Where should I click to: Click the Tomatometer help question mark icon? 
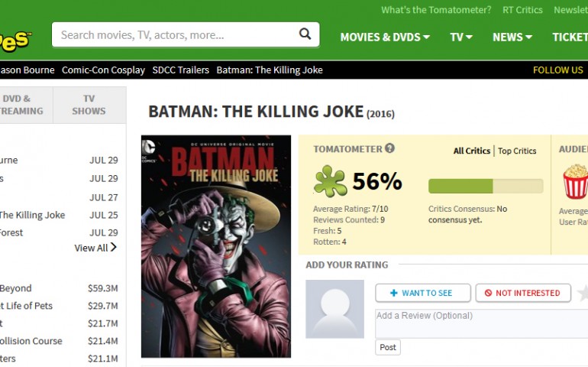[389, 148]
